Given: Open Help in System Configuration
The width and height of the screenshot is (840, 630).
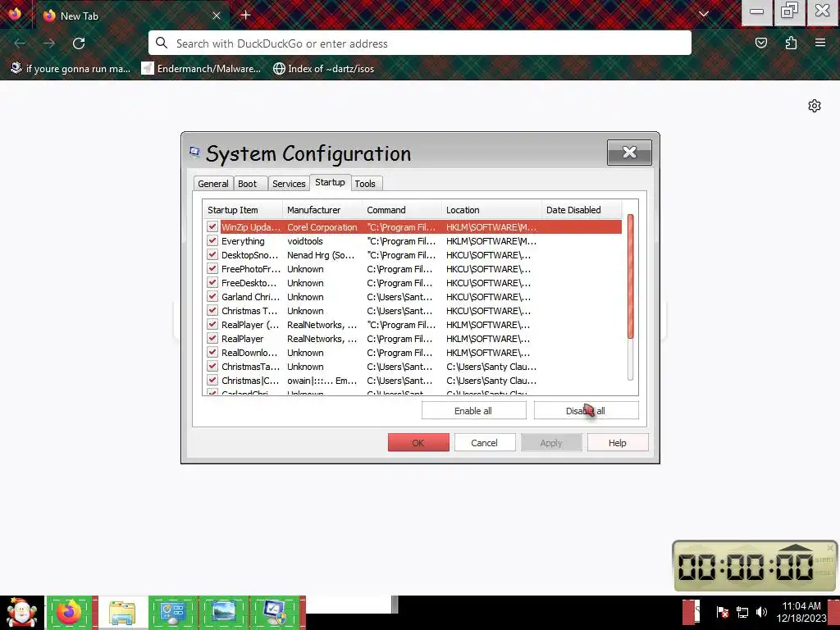Looking at the screenshot, I should pyautogui.click(x=618, y=443).
